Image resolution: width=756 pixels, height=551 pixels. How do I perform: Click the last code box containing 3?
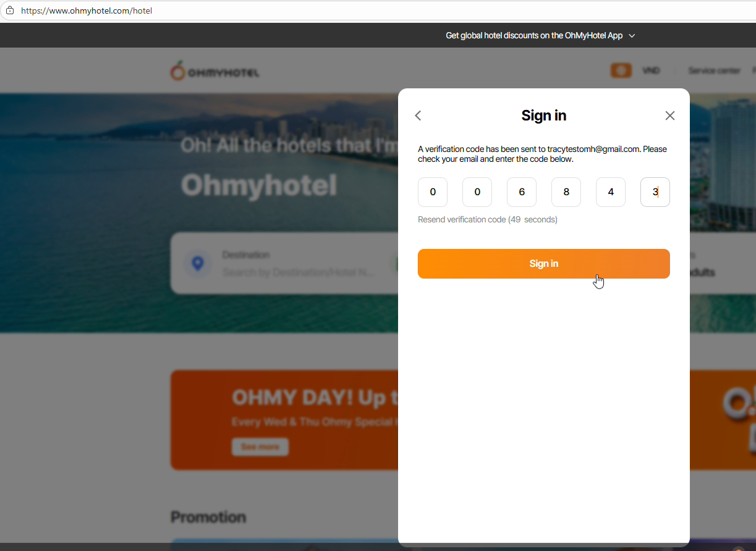655,192
